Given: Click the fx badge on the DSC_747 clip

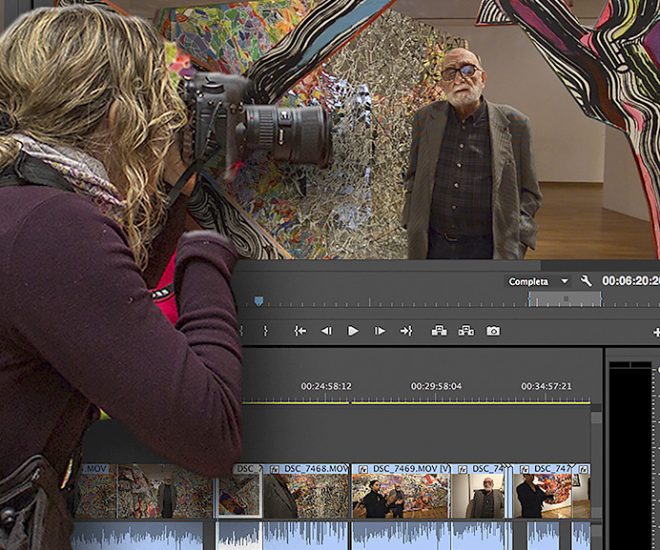Looking at the screenshot, I should (x=524, y=469).
